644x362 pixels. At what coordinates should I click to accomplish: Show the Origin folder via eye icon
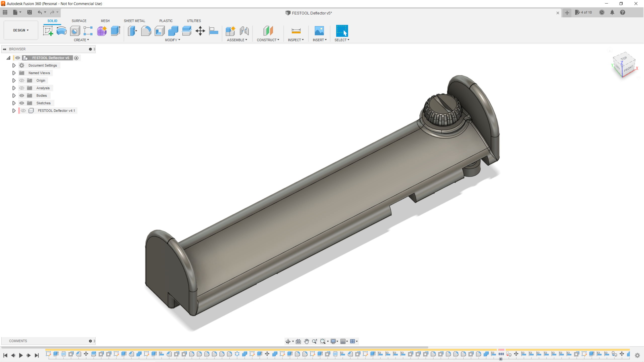coord(22,80)
